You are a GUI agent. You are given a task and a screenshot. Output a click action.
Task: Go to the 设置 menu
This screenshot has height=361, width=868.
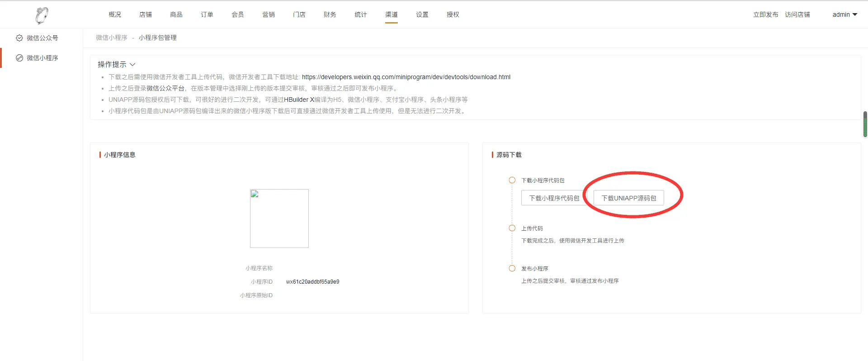pos(422,14)
